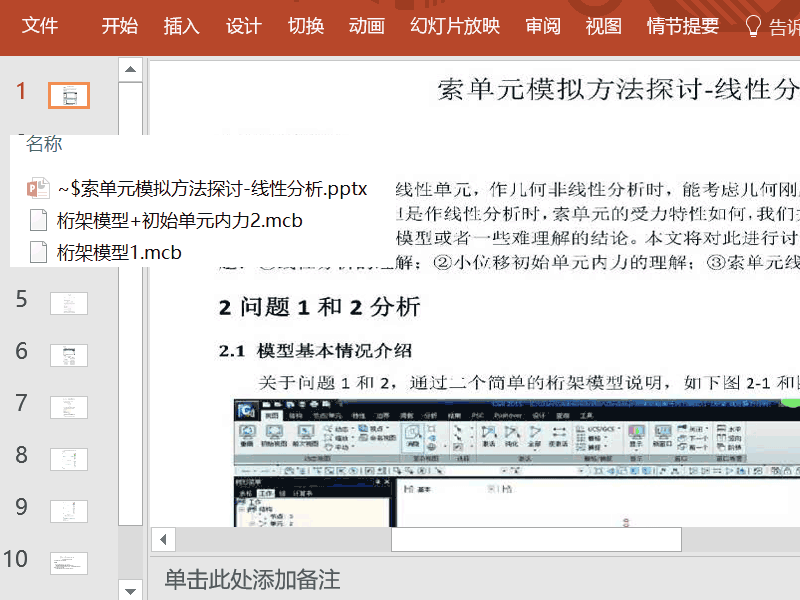Select the 审阅 ribbon tab
Viewport: 800px width, 600px height.
pyautogui.click(x=543, y=26)
